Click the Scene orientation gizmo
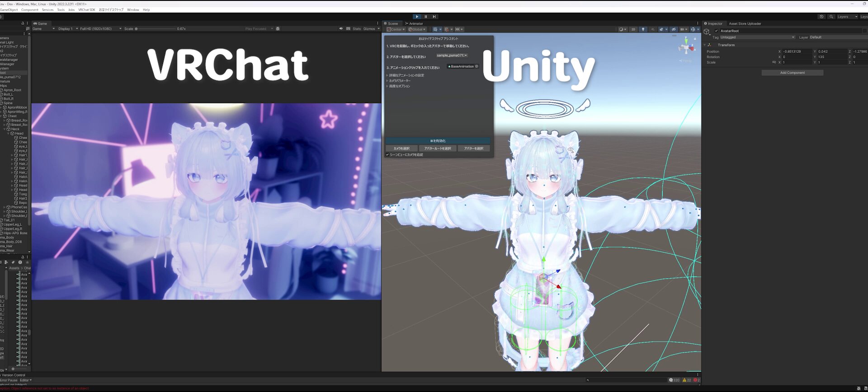868x392 pixels. point(686,47)
